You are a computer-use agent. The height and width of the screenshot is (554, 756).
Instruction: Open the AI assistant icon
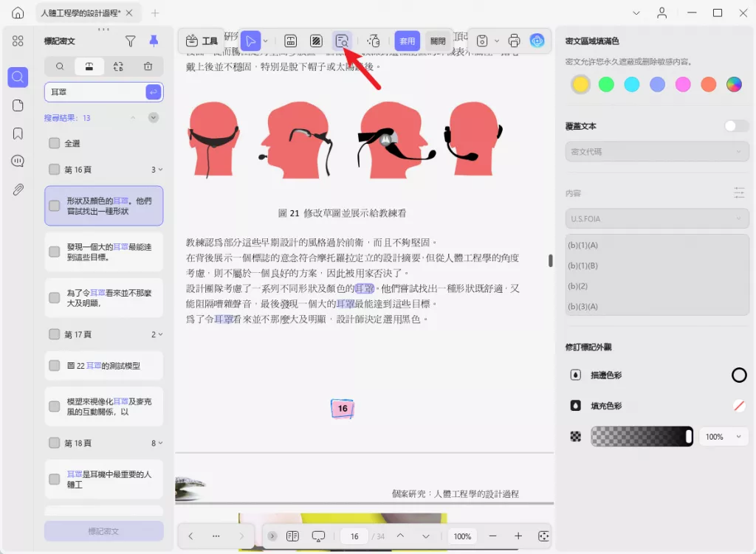[x=537, y=41]
